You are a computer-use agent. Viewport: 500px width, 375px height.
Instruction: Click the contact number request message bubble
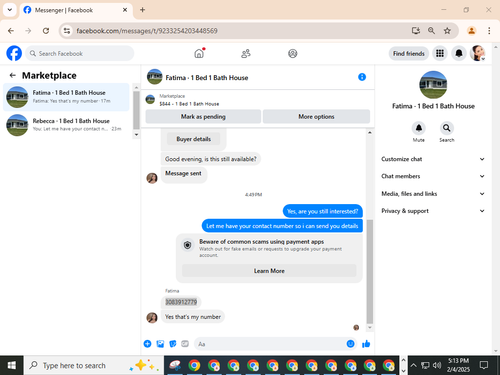[x=282, y=226]
